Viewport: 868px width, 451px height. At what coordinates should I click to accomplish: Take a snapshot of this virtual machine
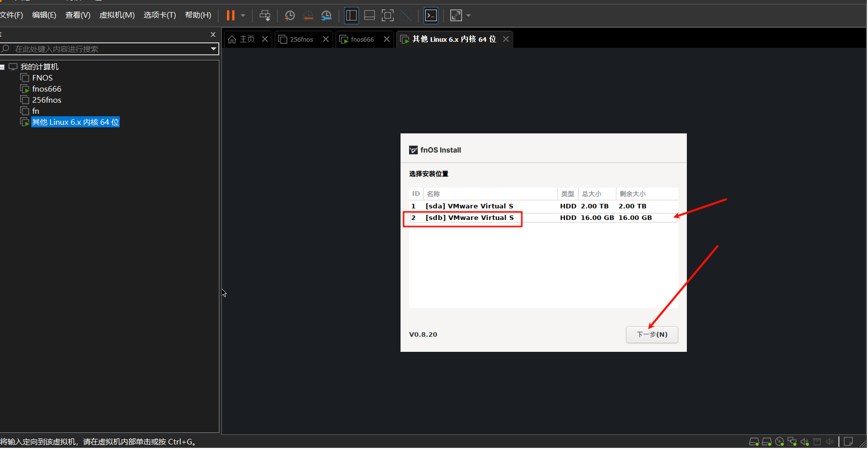coord(290,16)
